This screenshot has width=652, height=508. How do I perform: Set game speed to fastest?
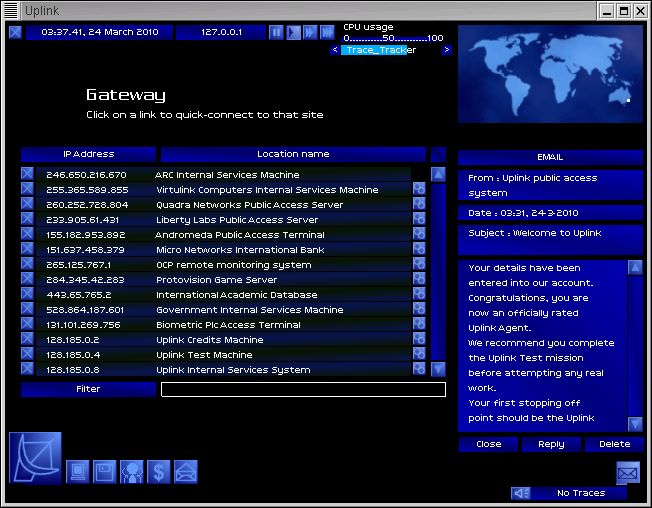pyautogui.click(x=327, y=32)
